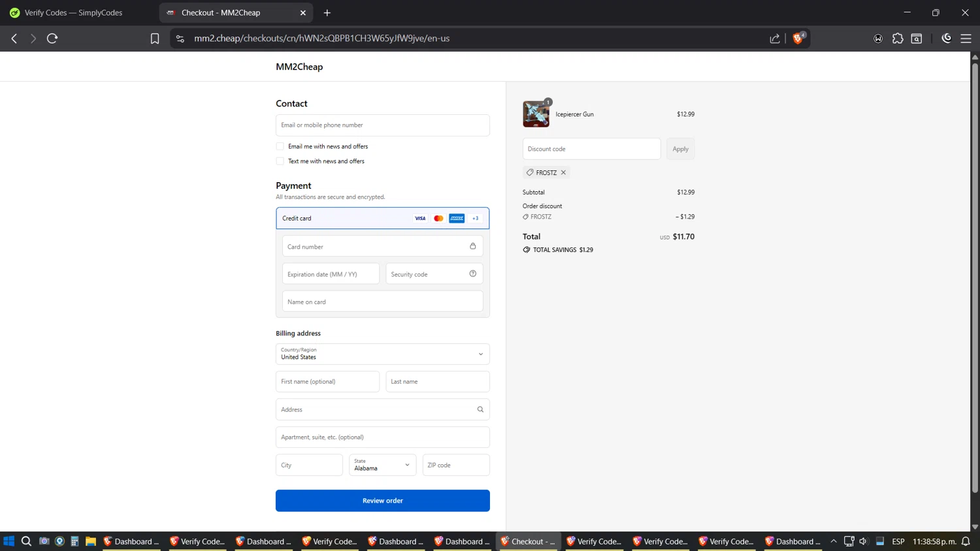980x551 pixels.
Task: Open the swirl icon next to the menu
Action: tap(946, 39)
